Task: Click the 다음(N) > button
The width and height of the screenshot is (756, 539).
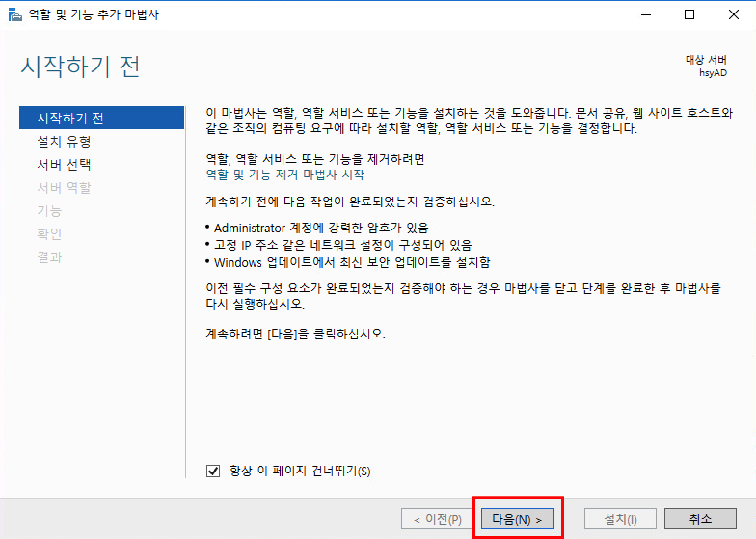Action: tap(517, 519)
